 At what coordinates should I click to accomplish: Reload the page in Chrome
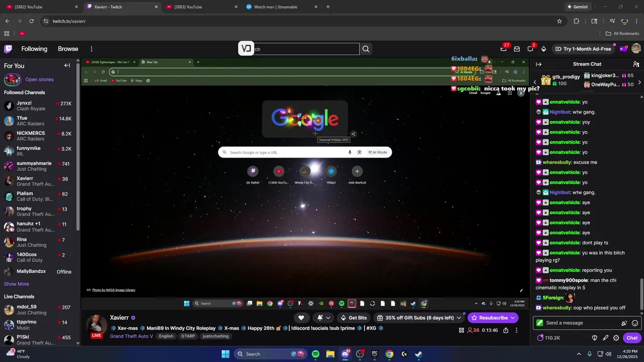point(32,21)
